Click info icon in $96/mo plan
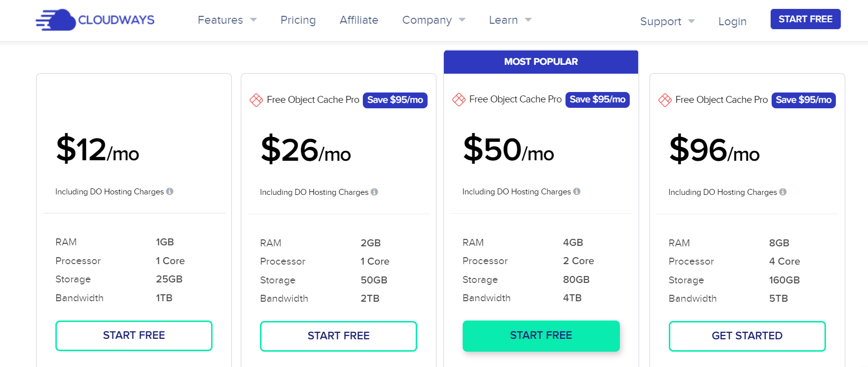The width and height of the screenshot is (868, 367). pos(783,192)
